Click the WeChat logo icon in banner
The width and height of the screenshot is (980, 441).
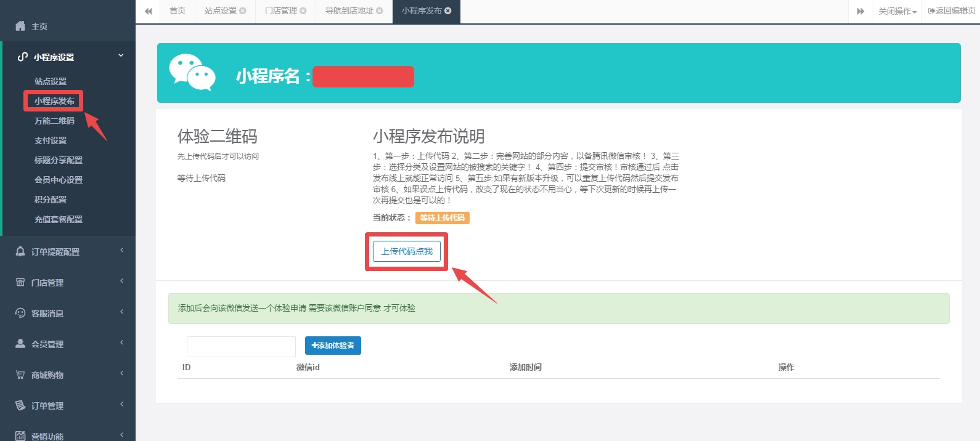pyautogui.click(x=192, y=72)
